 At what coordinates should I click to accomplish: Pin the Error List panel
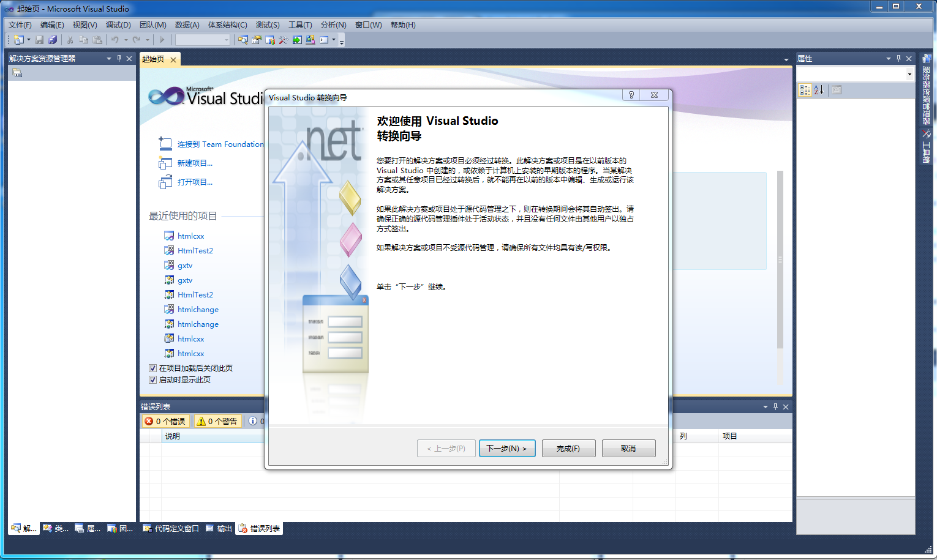tap(775, 406)
